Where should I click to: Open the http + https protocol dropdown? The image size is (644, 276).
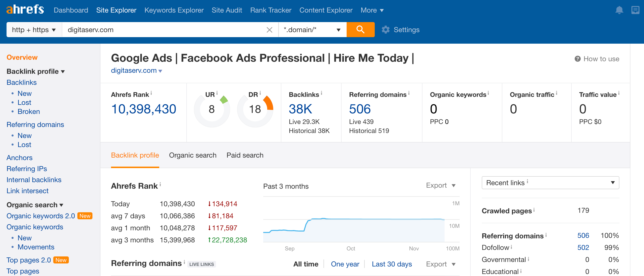[34, 30]
